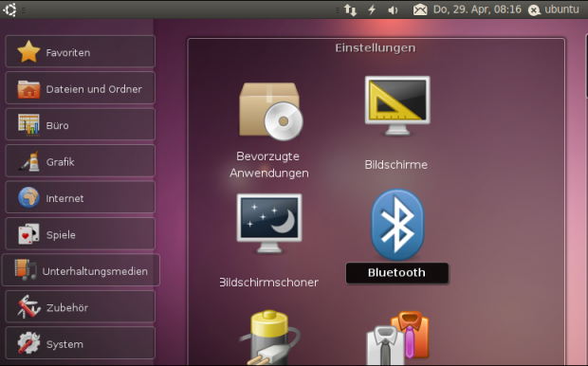Open the network connection indicator
The height and width of the screenshot is (366, 588).
point(350,9)
